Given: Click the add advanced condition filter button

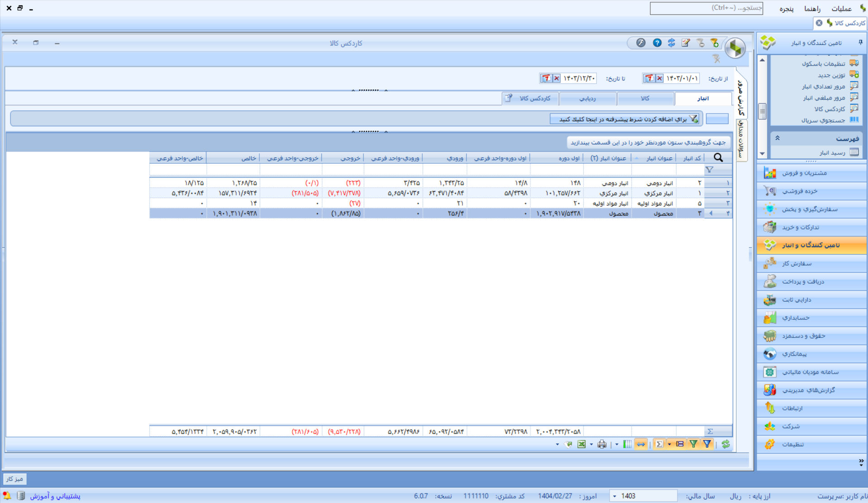Looking at the screenshot, I should (x=625, y=119).
